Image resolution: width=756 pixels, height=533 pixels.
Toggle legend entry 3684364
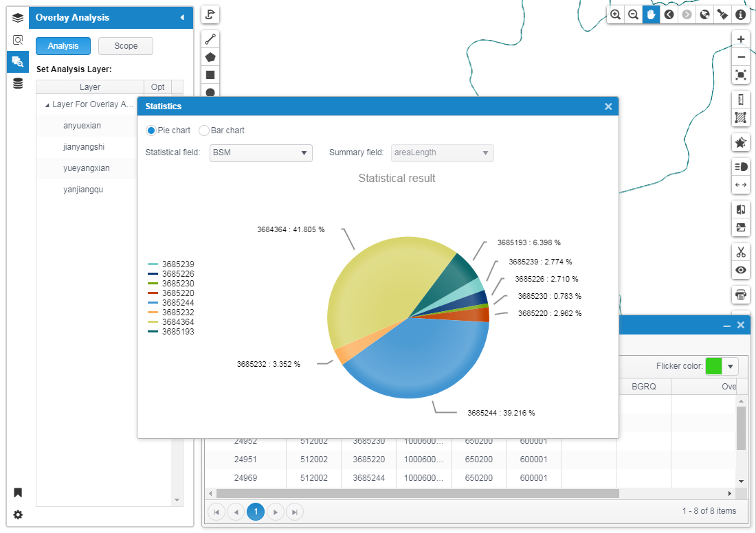(x=171, y=322)
